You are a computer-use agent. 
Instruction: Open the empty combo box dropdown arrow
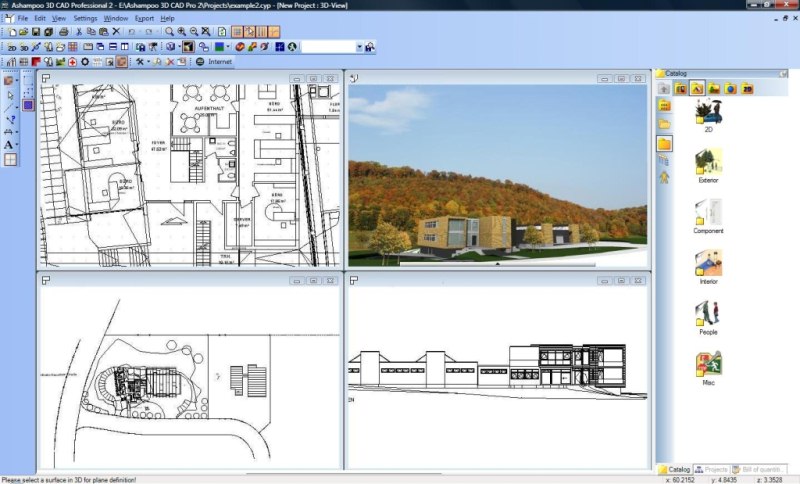[359, 47]
